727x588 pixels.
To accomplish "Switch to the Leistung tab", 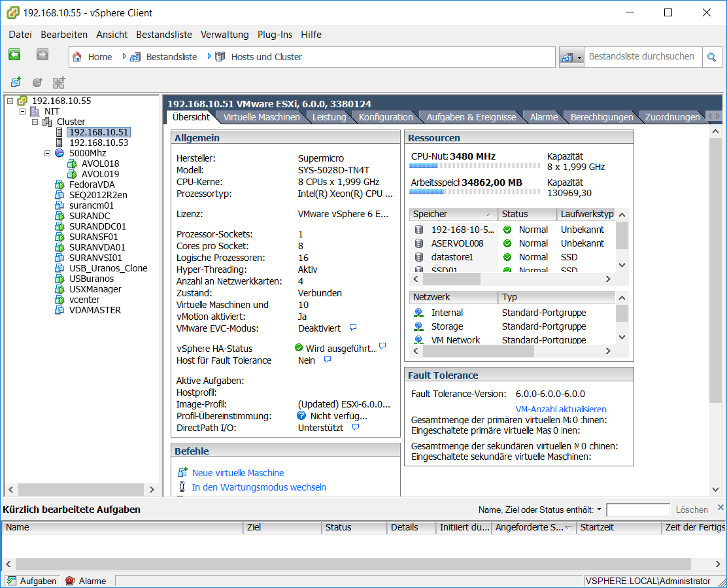I will pyautogui.click(x=330, y=117).
